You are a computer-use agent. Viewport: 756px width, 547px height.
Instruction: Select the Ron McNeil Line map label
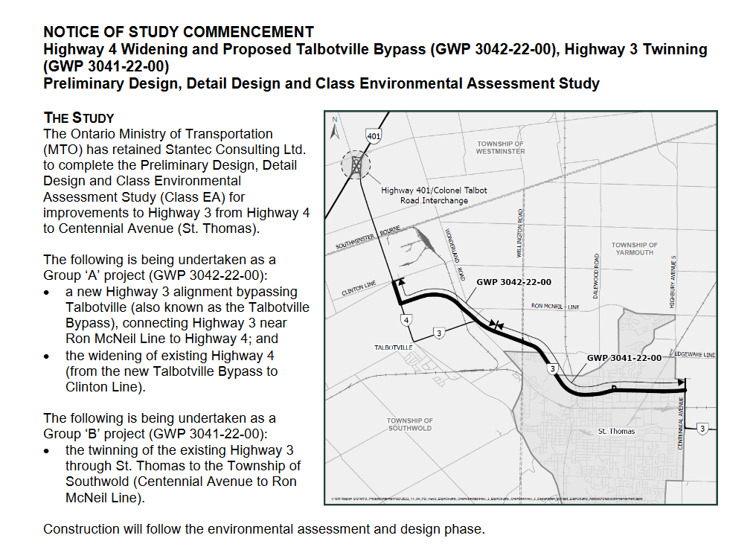(555, 307)
